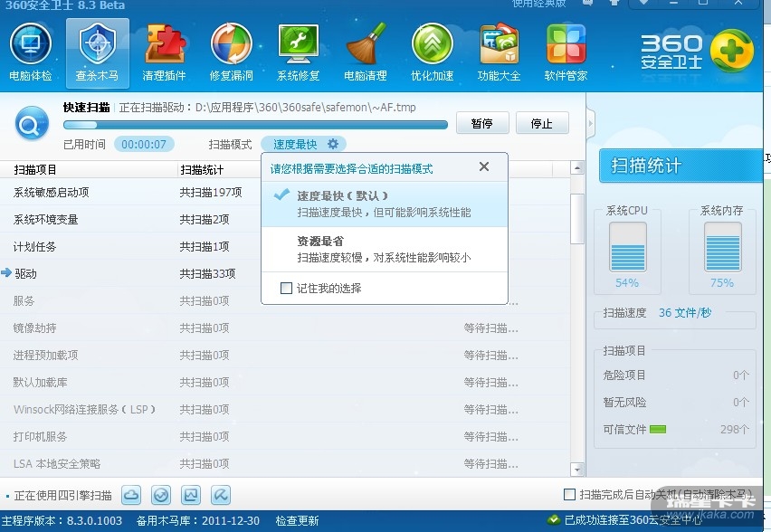Click the 系统内存 usage gauge
Viewport: 771px width, 532px height.
[x=722, y=247]
